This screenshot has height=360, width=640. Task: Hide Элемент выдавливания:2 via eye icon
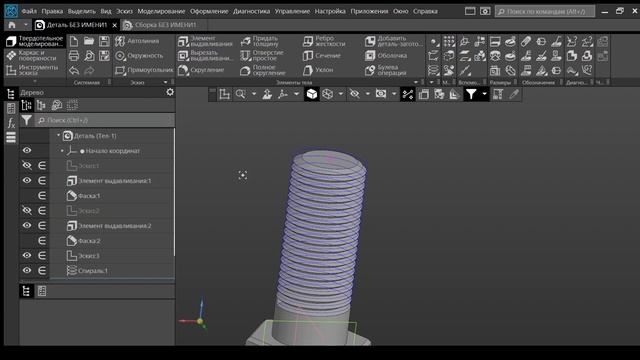27,225
